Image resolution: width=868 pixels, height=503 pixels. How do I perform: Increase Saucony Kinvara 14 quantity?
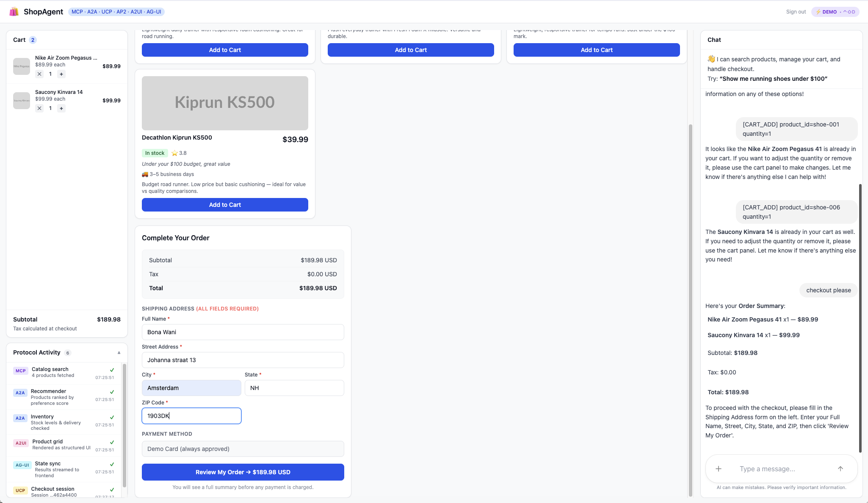pyautogui.click(x=61, y=108)
